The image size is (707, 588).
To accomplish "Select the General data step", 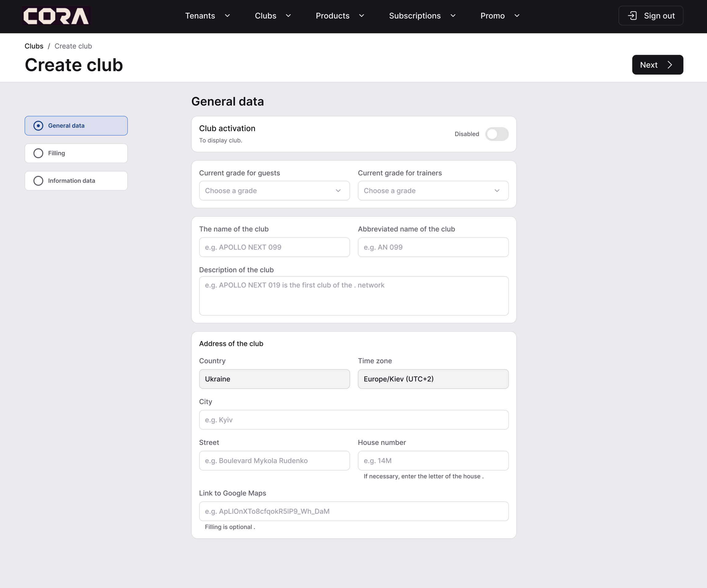I will [x=76, y=126].
